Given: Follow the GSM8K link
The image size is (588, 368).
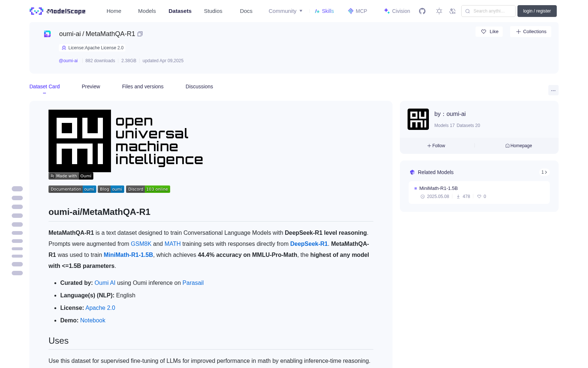Looking at the screenshot, I should pos(141,244).
